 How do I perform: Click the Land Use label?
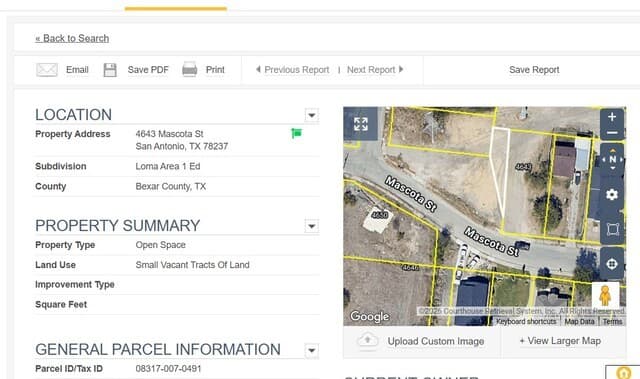click(x=55, y=265)
